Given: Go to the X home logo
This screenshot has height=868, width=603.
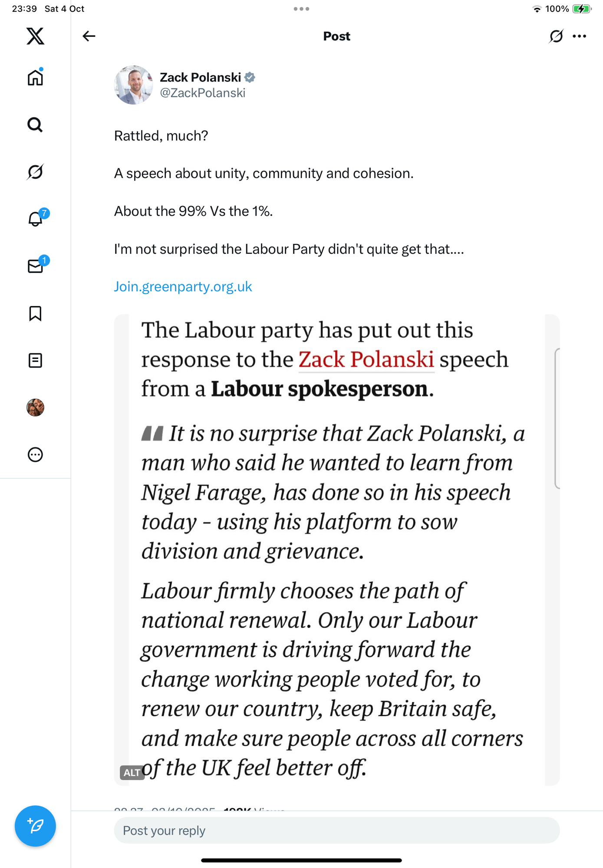Looking at the screenshot, I should click(35, 36).
